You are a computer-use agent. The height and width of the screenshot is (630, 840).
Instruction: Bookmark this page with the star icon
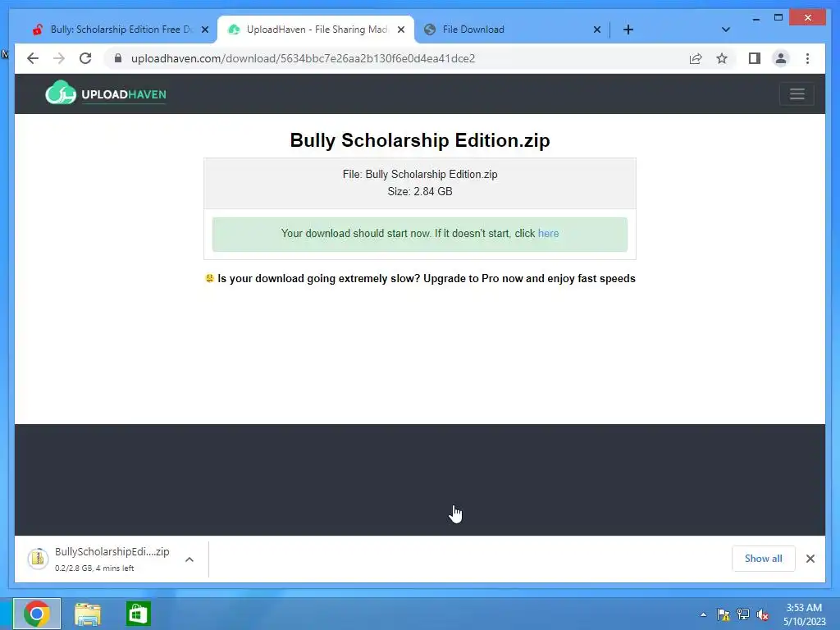[722, 58]
